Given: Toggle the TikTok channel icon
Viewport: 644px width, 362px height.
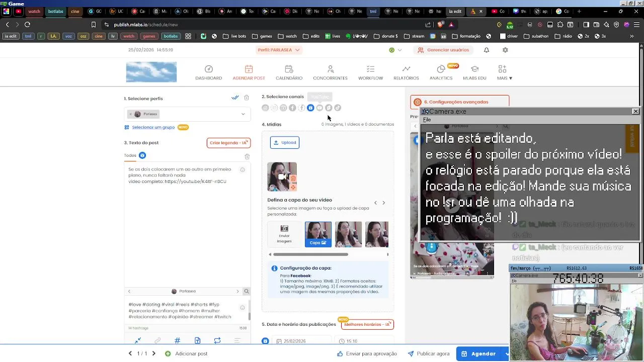Looking at the screenshot, I should [x=338, y=108].
